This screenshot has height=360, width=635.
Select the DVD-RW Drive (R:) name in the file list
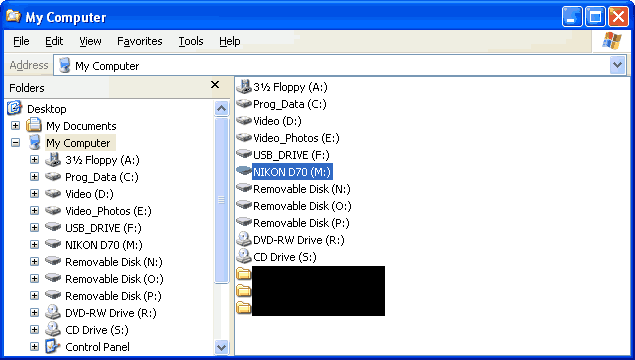tap(298, 240)
